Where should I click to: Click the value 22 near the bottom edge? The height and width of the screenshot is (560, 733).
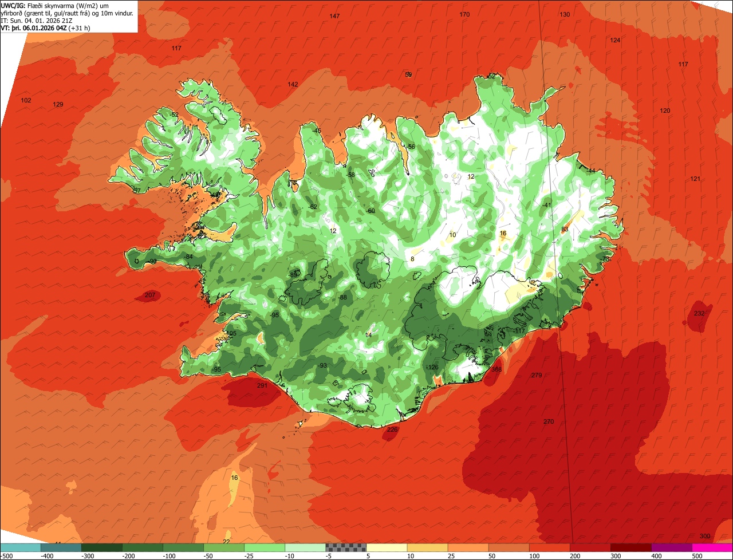coord(226,541)
